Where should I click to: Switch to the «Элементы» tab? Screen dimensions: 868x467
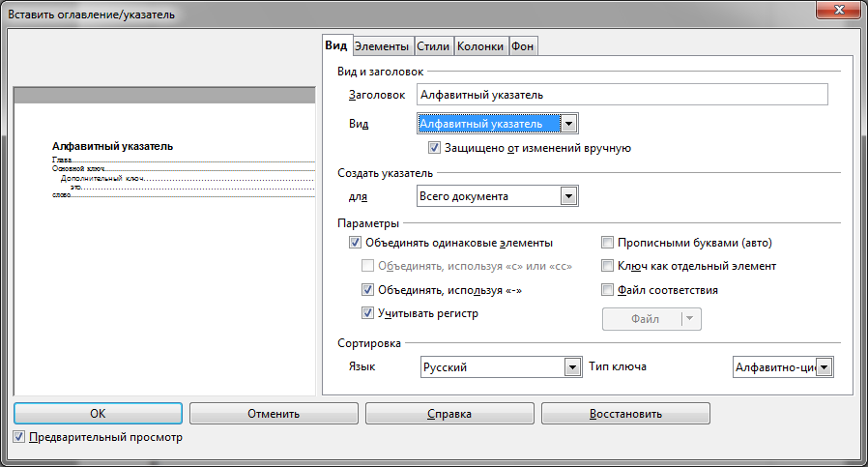382,45
